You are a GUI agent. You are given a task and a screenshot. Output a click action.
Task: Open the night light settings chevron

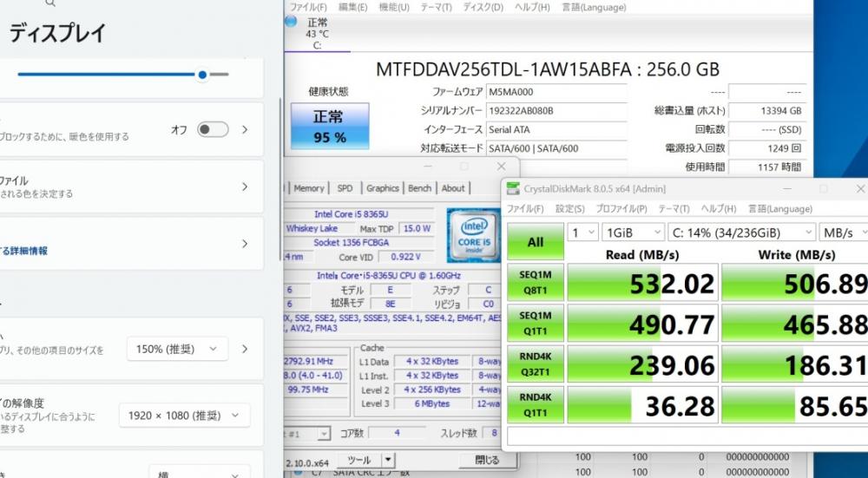[x=245, y=129]
